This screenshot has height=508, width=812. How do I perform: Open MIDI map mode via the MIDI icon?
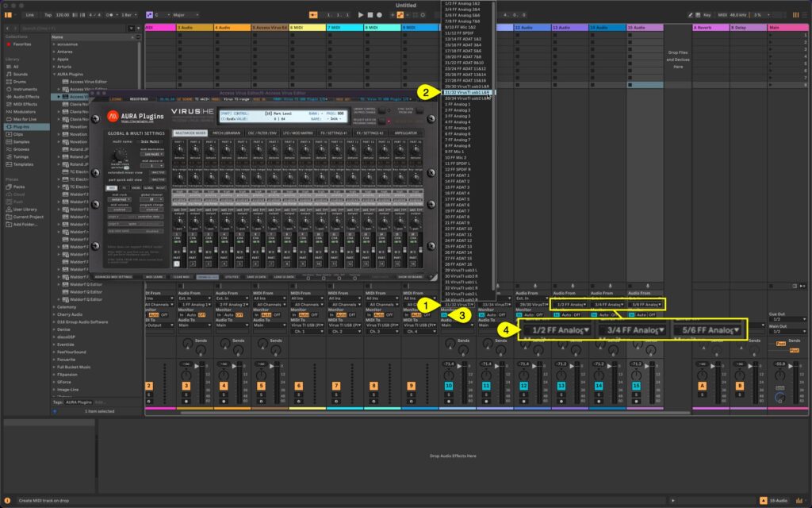[721, 14]
